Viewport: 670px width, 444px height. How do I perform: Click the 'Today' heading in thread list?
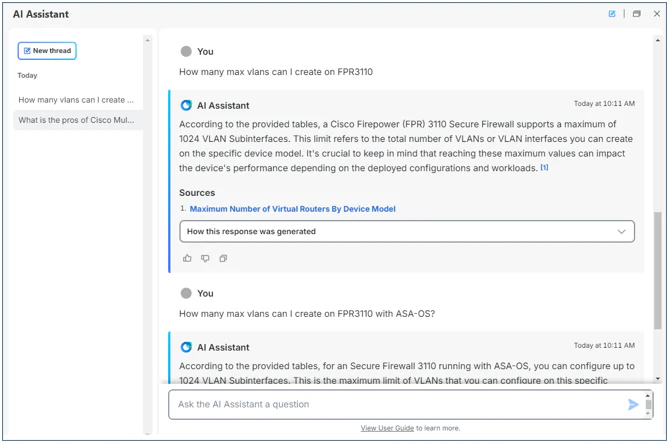[x=27, y=76]
